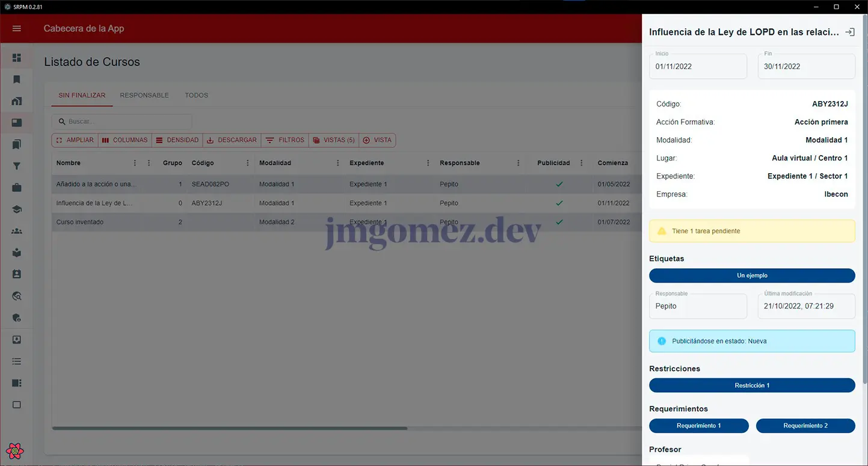Expand the VISTAS (5) list
868x466 pixels.
click(334, 140)
